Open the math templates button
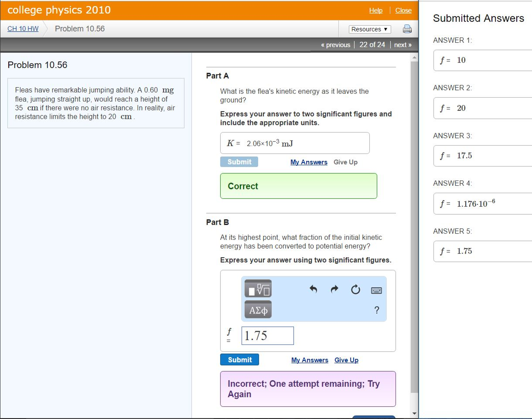This screenshot has height=419, width=532. click(258, 289)
